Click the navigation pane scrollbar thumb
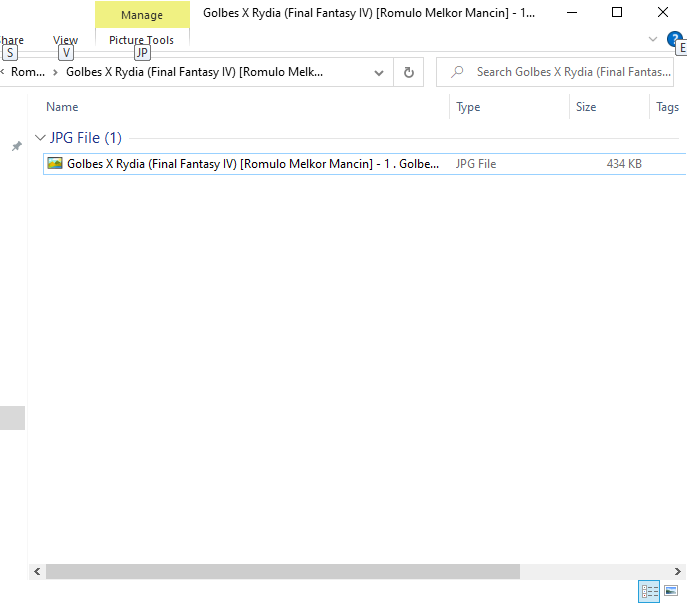 [x=12, y=418]
